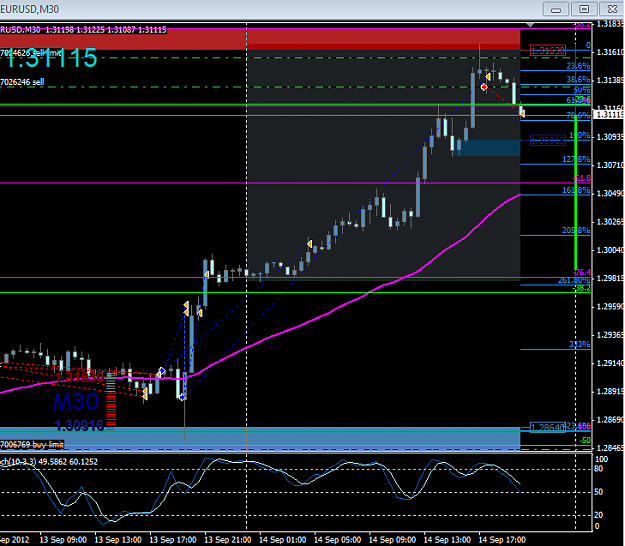Click the 1.28640 boxed price tag

[548, 427]
